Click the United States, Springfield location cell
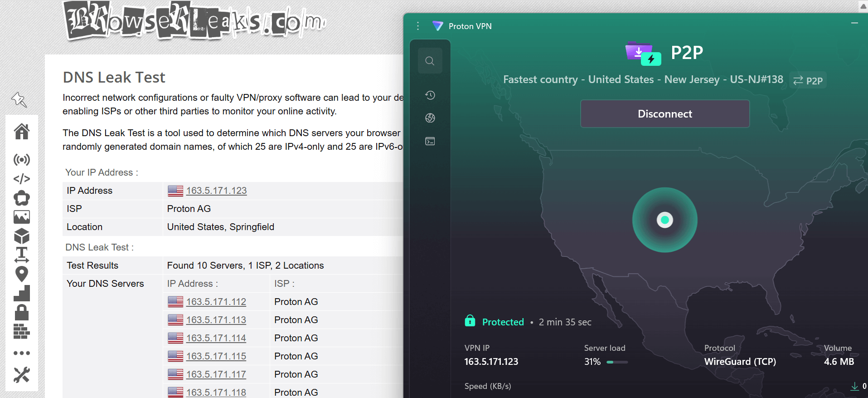 220,227
